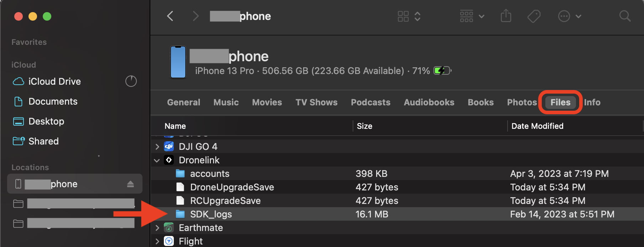Select the phone under Locations
Screen dimensions: 644x247
tap(75, 184)
